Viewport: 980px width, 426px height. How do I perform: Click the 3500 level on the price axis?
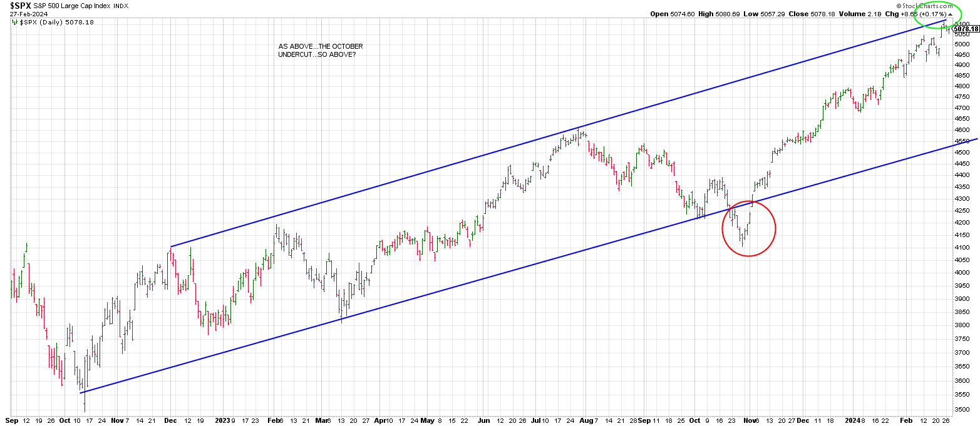tap(962, 410)
